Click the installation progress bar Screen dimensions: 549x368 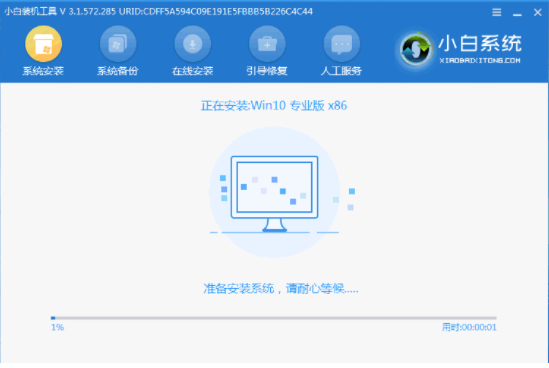(x=274, y=318)
